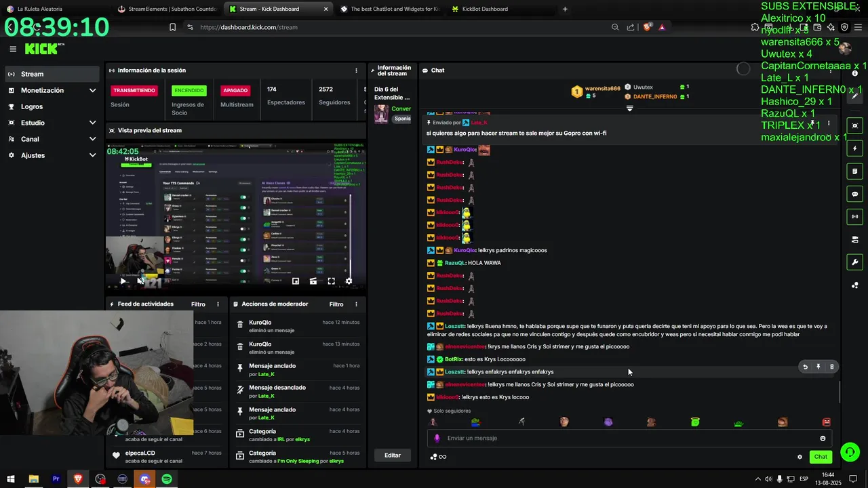Open Logros in the sidebar
Viewport: 868px width, 488px height.
(52, 106)
